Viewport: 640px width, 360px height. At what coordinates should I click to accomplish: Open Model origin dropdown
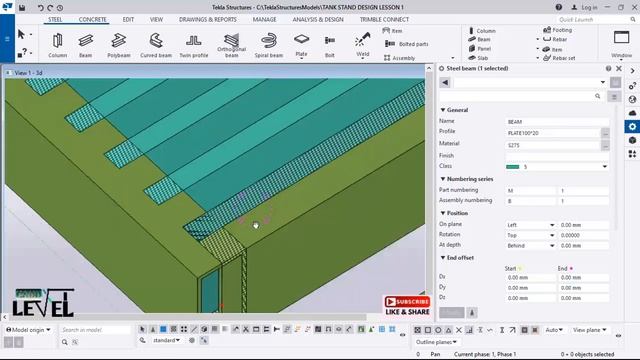tap(28, 329)
